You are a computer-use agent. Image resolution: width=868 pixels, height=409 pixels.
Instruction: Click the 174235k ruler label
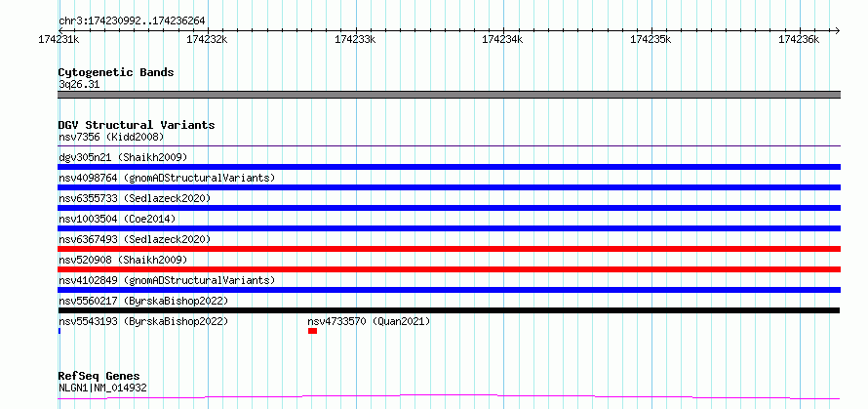coord(651,40)
